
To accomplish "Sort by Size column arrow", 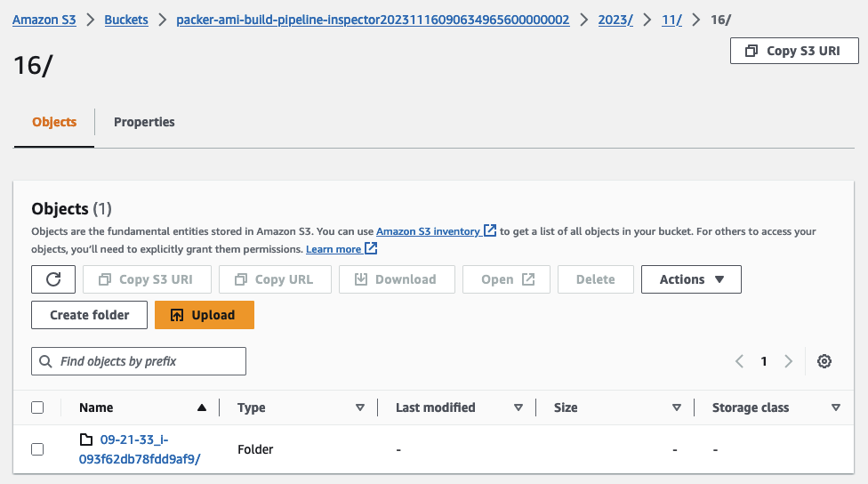I will (x=677, y=407).
